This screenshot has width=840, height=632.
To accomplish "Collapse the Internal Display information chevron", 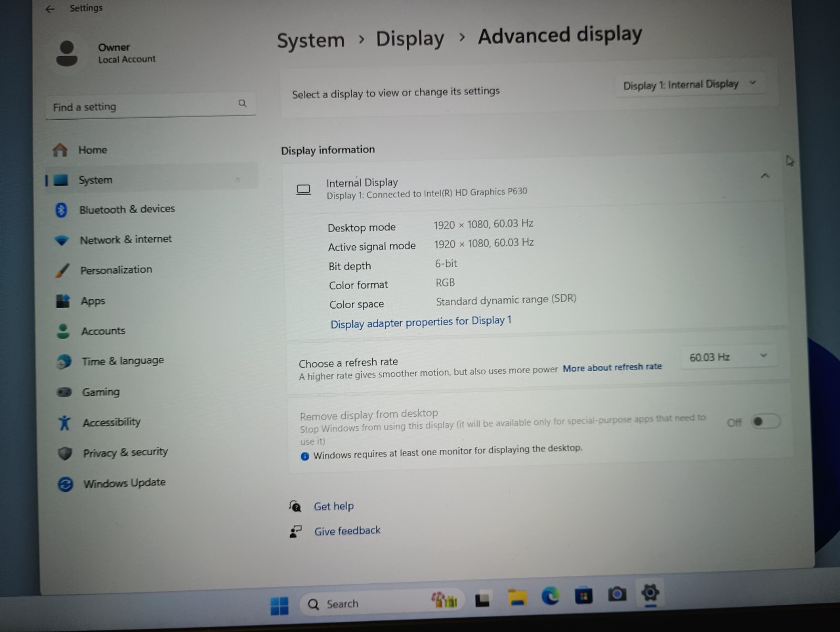I will click(x=764, y=176).
